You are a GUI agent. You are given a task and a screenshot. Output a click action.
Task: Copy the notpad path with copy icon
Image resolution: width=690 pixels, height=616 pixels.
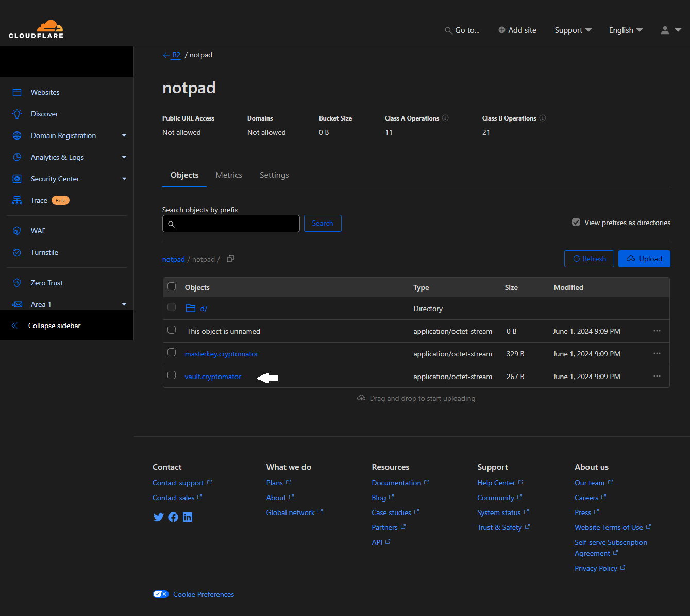coord(230,259)
